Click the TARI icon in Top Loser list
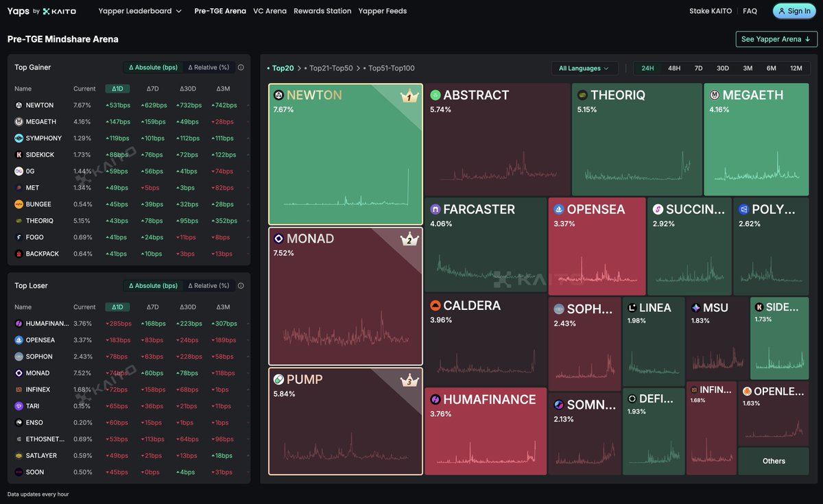Image resolution: width=823 pixels, height=504 pixels. coord(19,406)
